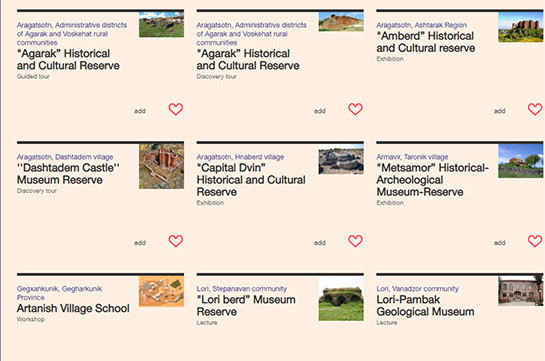Open Lori berd stone bridge thumbnail
The height and width of the screenshot is (361, 545).
click(341, 298)
